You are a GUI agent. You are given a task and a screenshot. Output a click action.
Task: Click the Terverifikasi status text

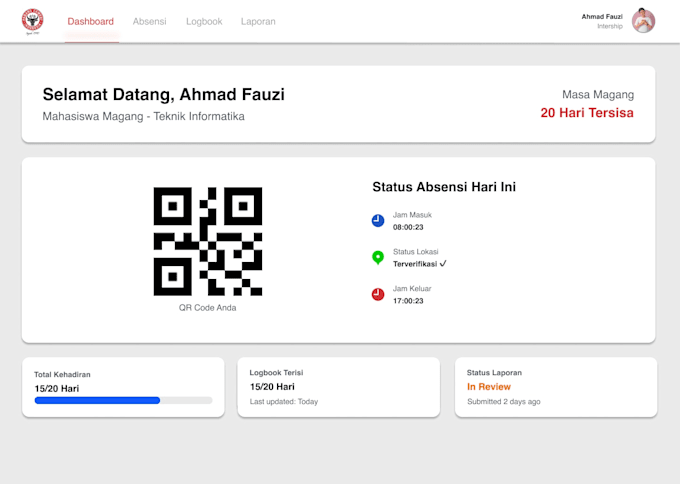(415, 264)
